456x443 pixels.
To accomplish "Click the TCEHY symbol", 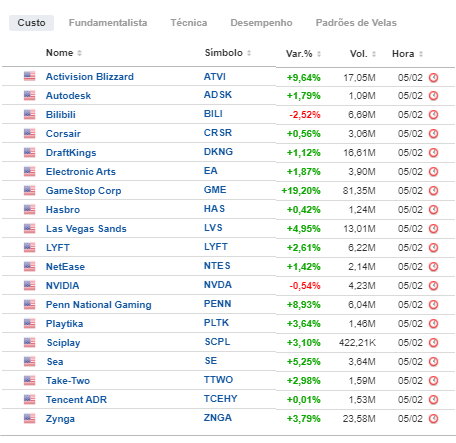I will tap(221, 399).
